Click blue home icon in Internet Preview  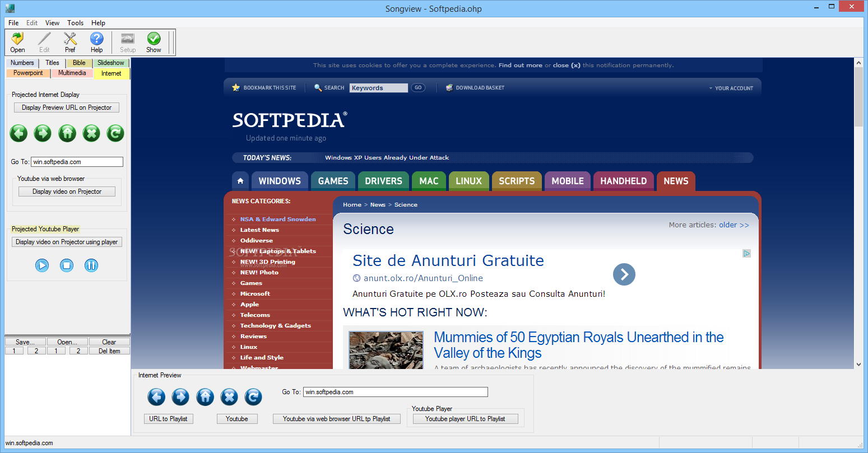[205, 397]
